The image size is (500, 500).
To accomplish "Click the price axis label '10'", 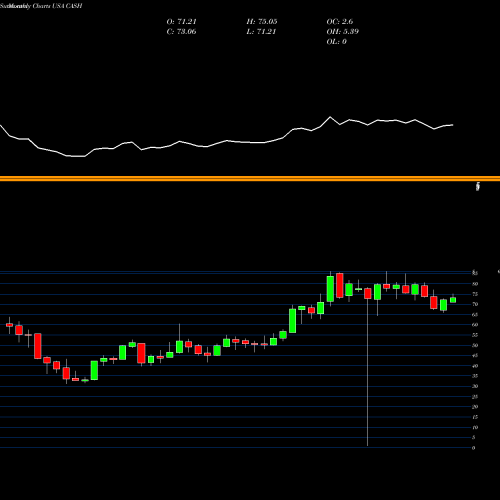I will [475, 427].
